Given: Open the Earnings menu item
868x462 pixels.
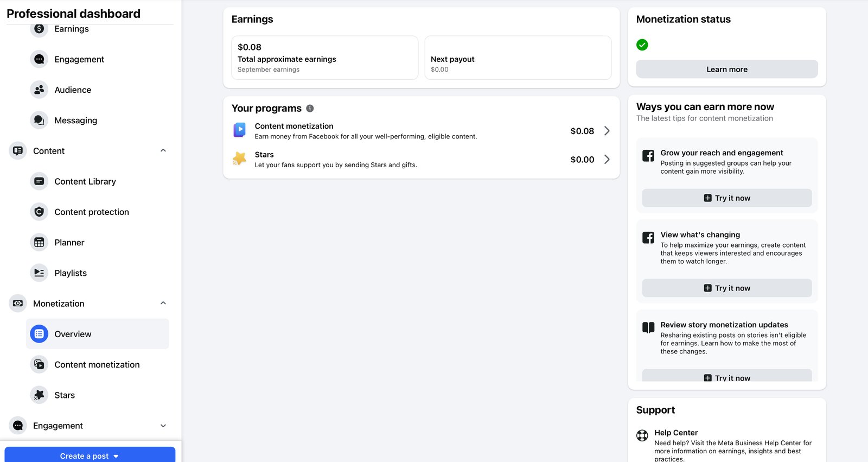Looking at the screenshot, I should tap(98, 29).
